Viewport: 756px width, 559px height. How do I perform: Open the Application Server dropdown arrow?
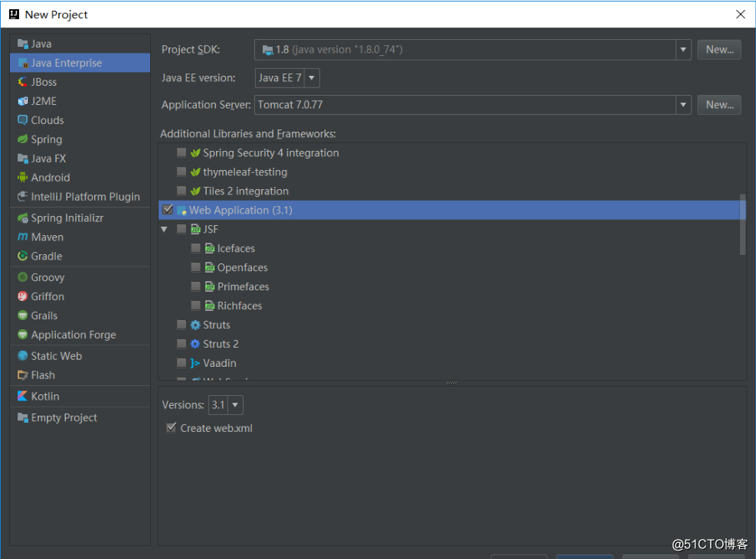click(683, 105)
